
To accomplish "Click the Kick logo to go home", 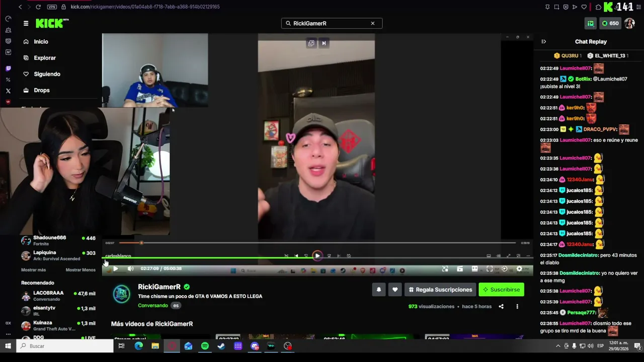I will point(52,23).
